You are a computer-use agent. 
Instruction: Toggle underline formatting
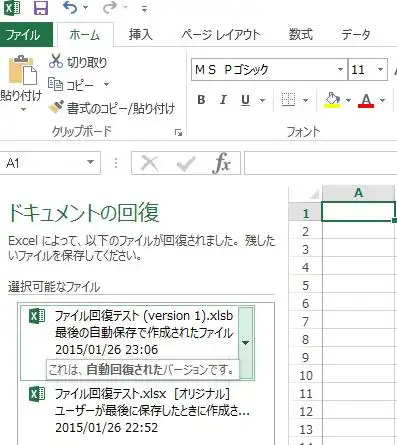(246, 100)
